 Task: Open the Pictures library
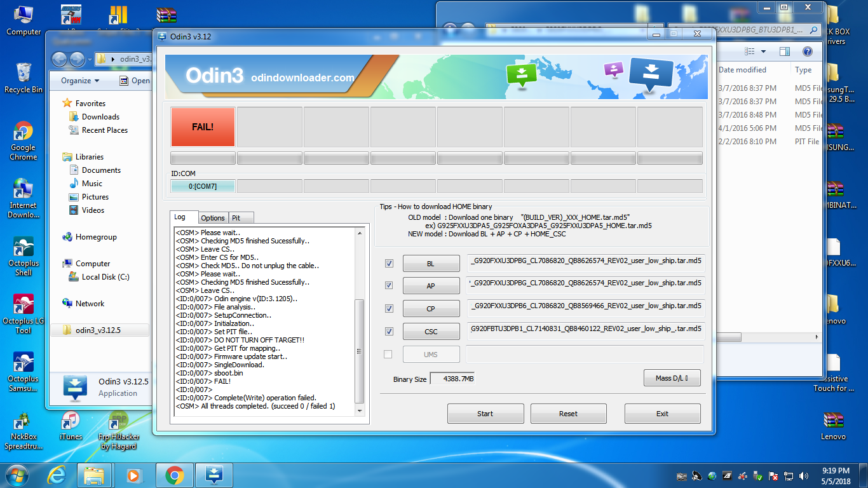(x=95, y=197)
